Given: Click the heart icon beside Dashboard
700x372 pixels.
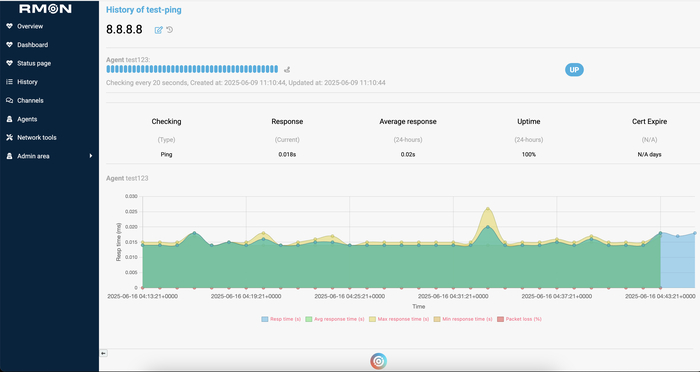Looking at the screenshot, I should (x=9, y=45).
